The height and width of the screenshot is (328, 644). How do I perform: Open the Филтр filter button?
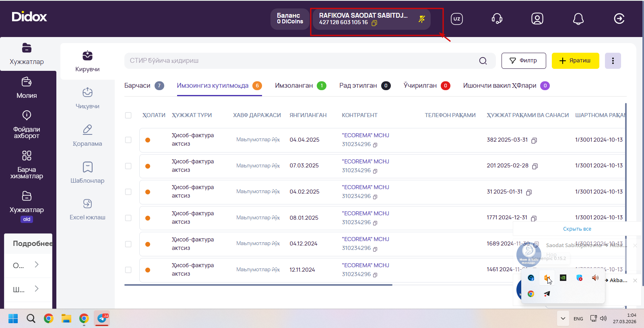point(524,61)
